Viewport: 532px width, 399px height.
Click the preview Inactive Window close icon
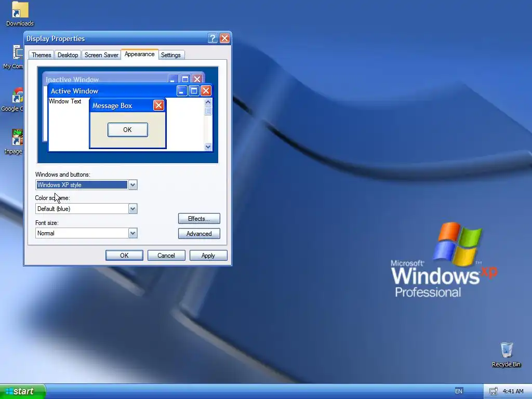click(x=197, y=79)
